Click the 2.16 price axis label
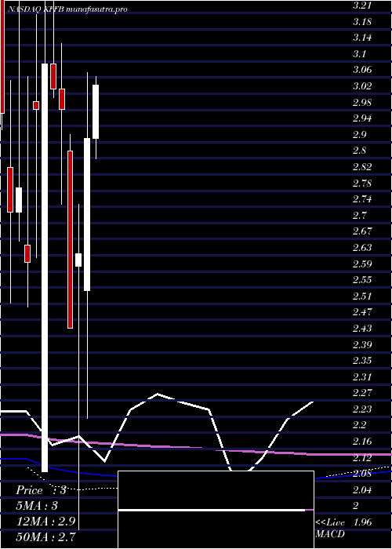392x549 pixels. 362,441
